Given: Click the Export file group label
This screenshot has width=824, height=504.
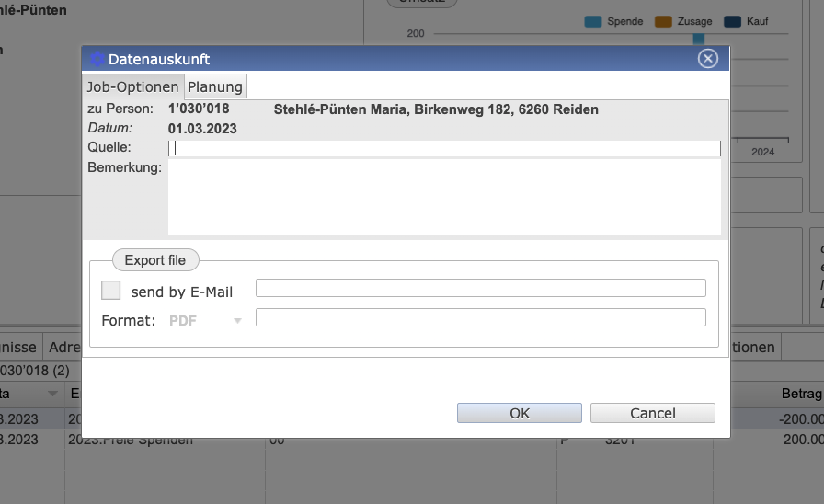Looking at the screenshot, I should point(155,260).
